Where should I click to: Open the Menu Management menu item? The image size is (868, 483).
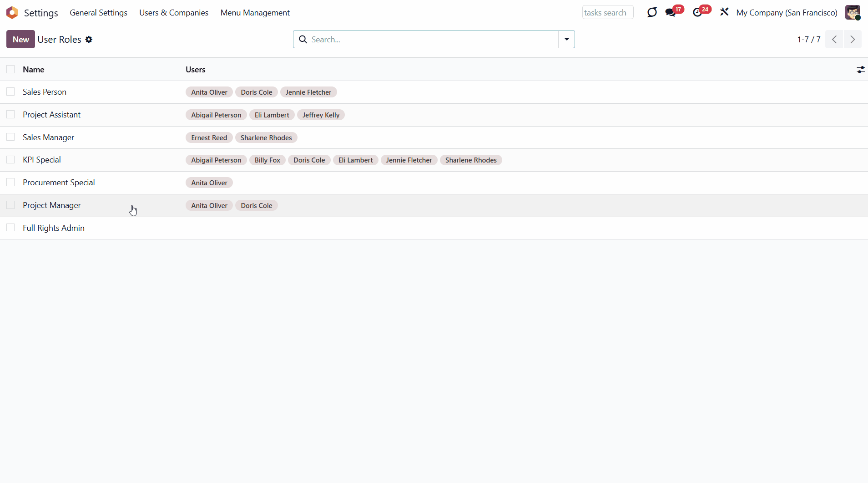[x=255, y=13]
